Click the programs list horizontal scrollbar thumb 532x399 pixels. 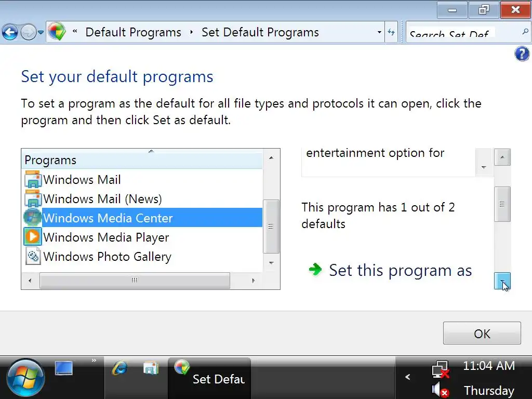click(135, 281)
